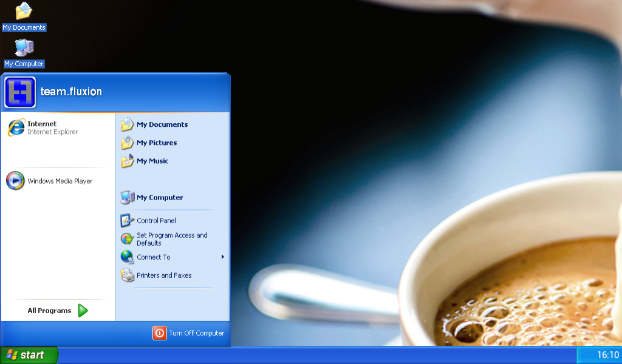Screen dimensions: 622x364
Task: Open the My Computer desktop icon
Action: click(23, 51)
